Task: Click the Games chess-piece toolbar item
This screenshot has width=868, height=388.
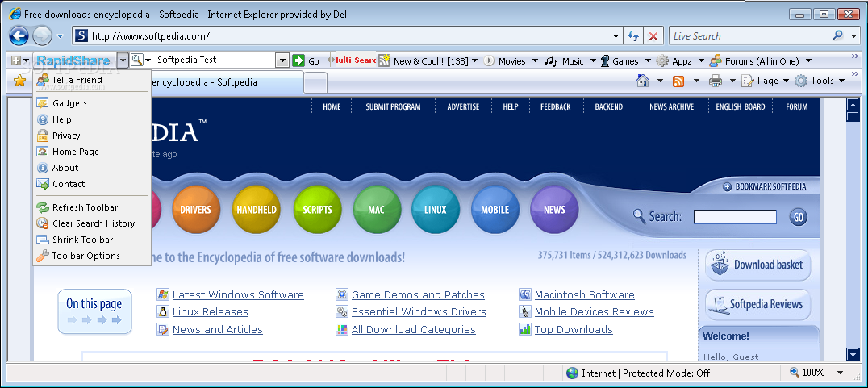Action: coord(620,60)
